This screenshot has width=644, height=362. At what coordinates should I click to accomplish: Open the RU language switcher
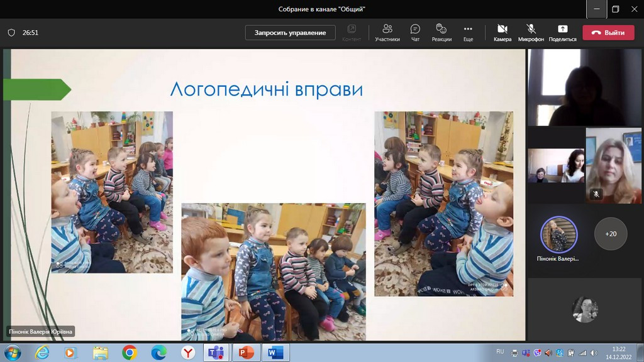pyautogui.click(x=500, y=351)
